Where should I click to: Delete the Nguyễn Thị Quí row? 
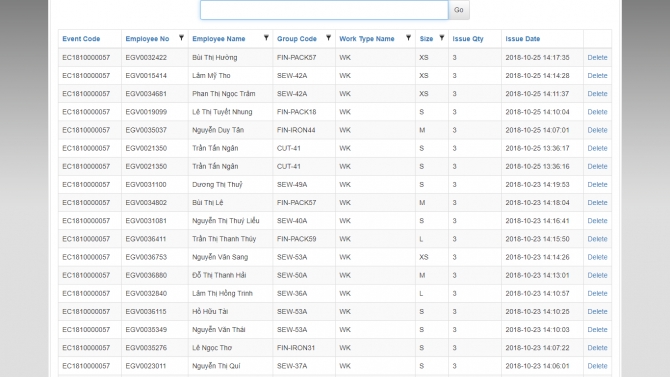pos(597,366)
